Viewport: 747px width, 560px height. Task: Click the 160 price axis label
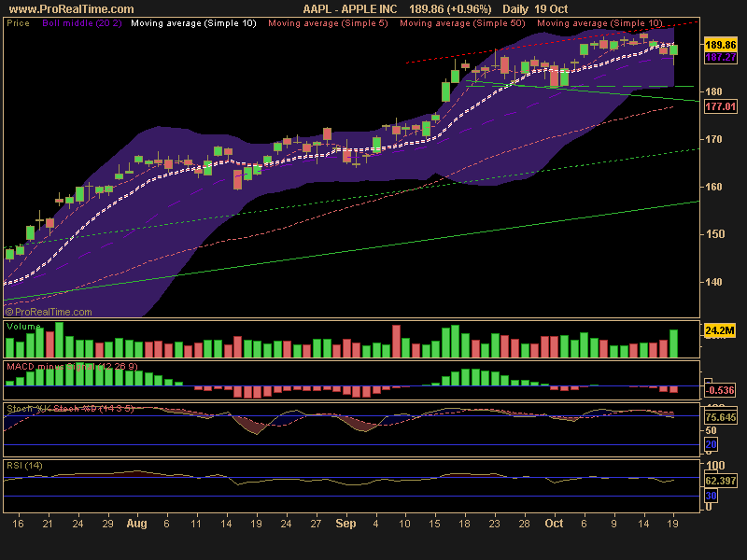[713, 187]
